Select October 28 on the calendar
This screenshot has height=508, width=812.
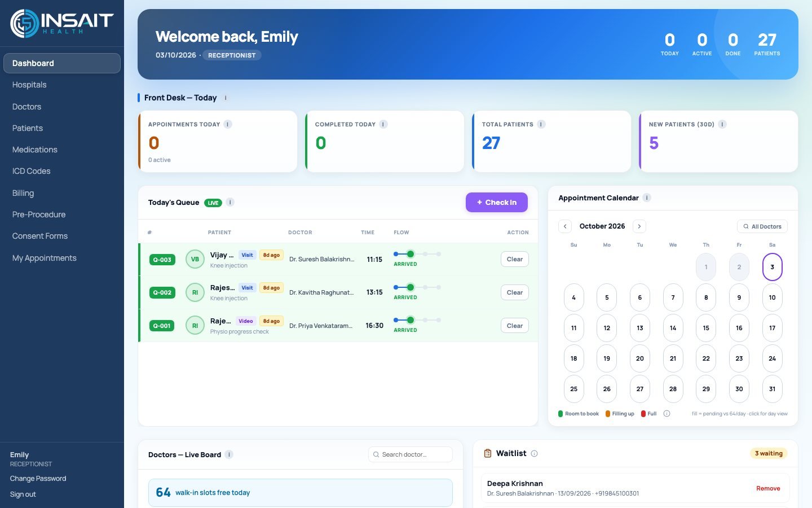coord(673,389)
